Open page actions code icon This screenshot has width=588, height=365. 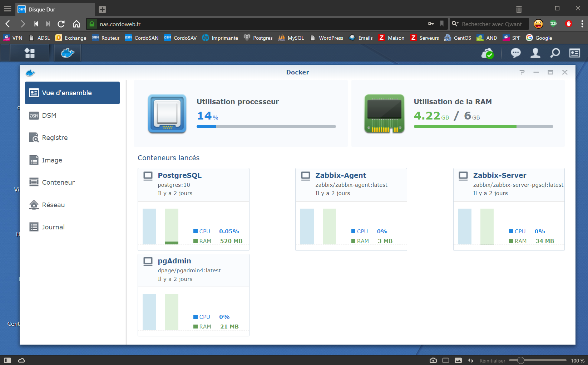pos(471,360)
